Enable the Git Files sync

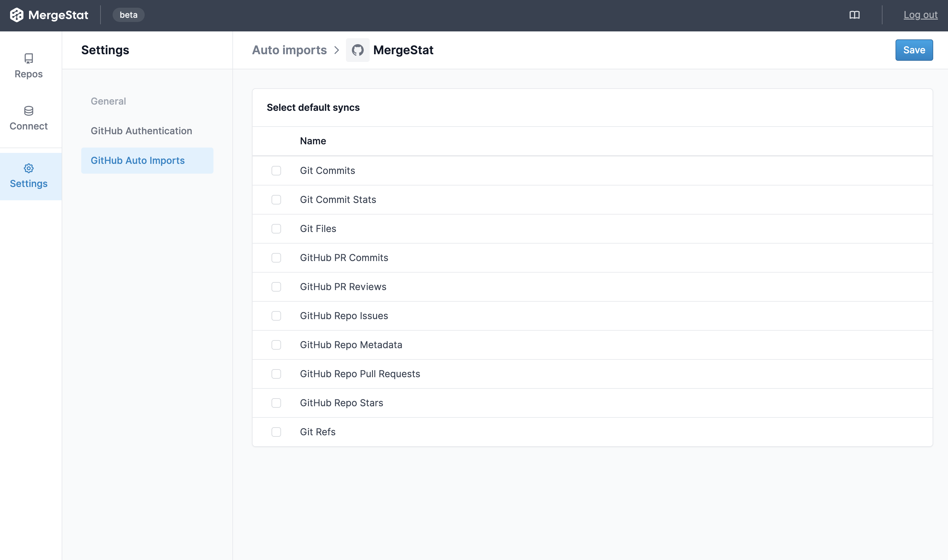point(276,229)
